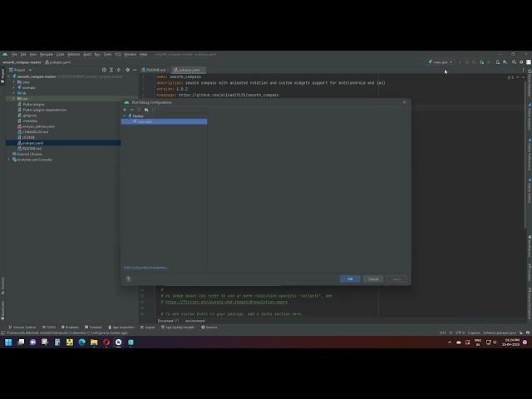Screen dimensions: 532x399
Task: Open Problems tool window
Action: (x=70, y=328)
